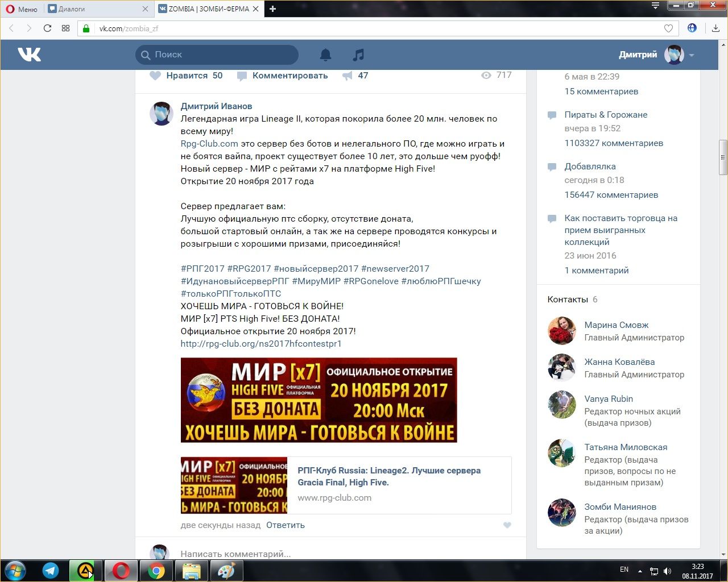Viewport: 728px width, 582px height.
Task: Open the tab menu icon in title bar
Action: click(x=656, y=6)
